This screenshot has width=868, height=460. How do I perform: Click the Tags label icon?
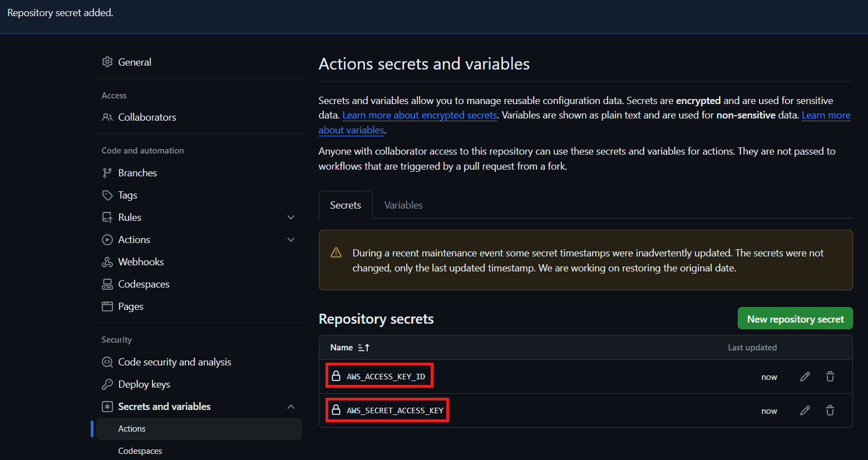[107, 195]
